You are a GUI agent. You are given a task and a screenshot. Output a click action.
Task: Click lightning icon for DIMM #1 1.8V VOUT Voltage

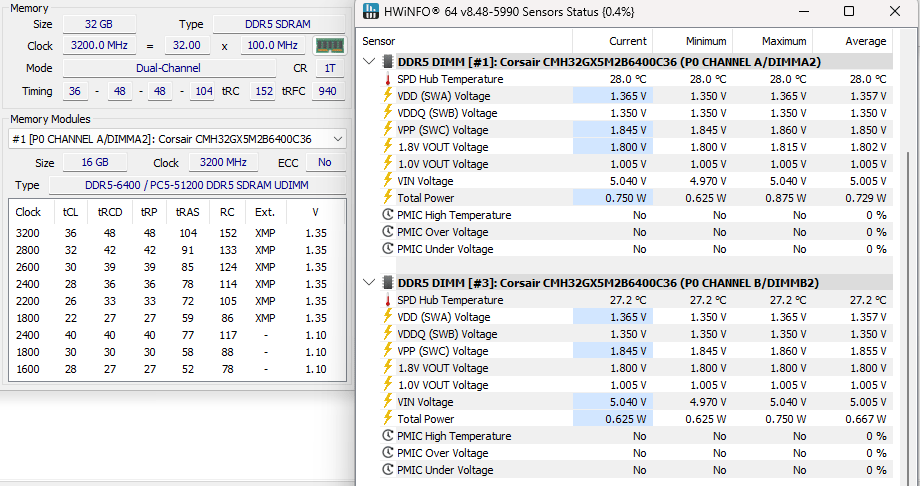[388, 147]
